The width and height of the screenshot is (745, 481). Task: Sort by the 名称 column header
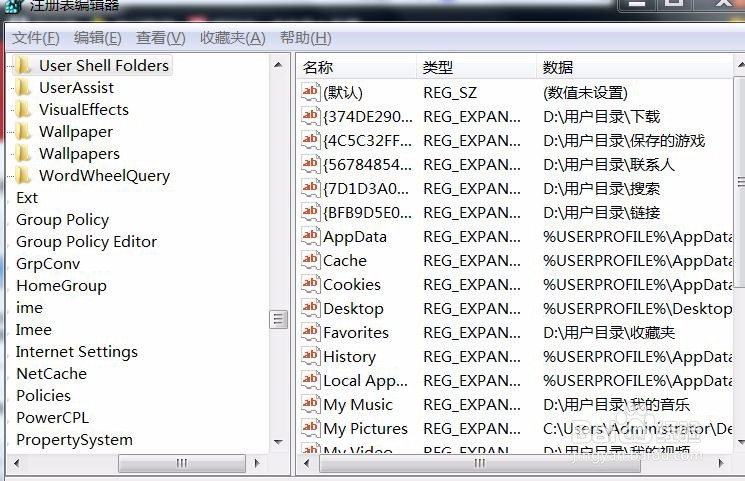click(x=357, y=67)
